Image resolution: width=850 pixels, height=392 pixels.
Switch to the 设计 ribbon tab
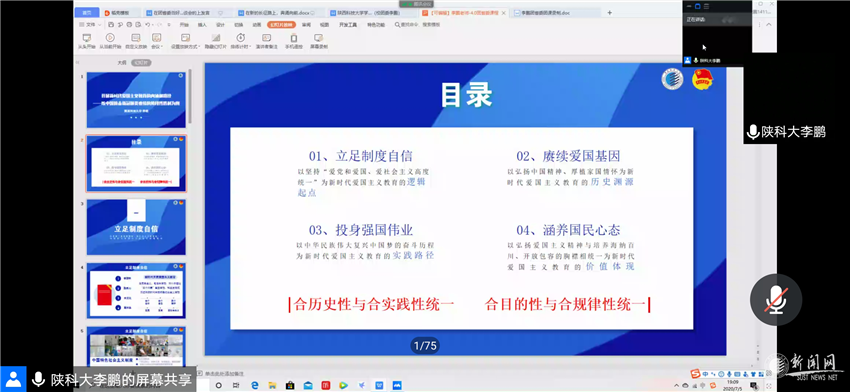[x=220, y=25]
